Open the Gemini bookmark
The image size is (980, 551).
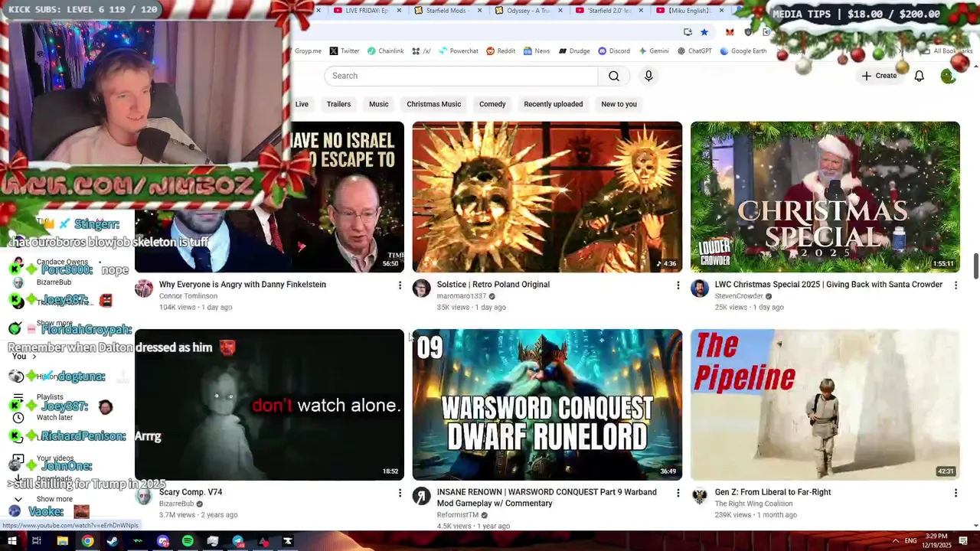tap(653, 51)
